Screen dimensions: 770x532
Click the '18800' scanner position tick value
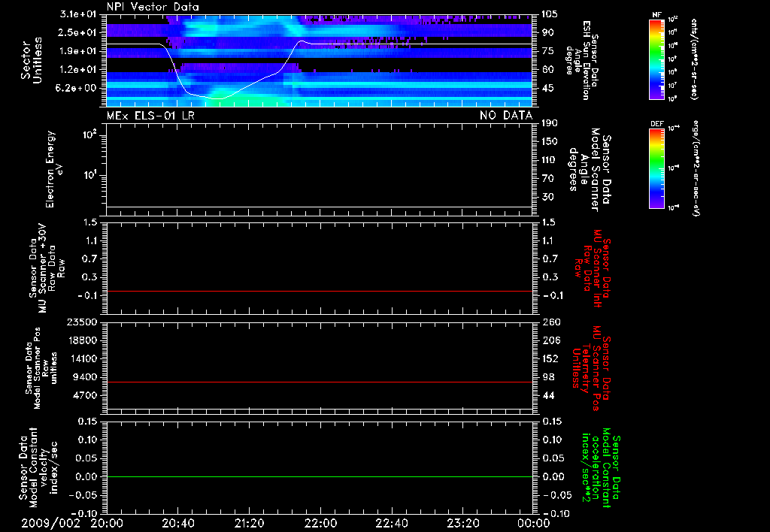tap(83, 340)
